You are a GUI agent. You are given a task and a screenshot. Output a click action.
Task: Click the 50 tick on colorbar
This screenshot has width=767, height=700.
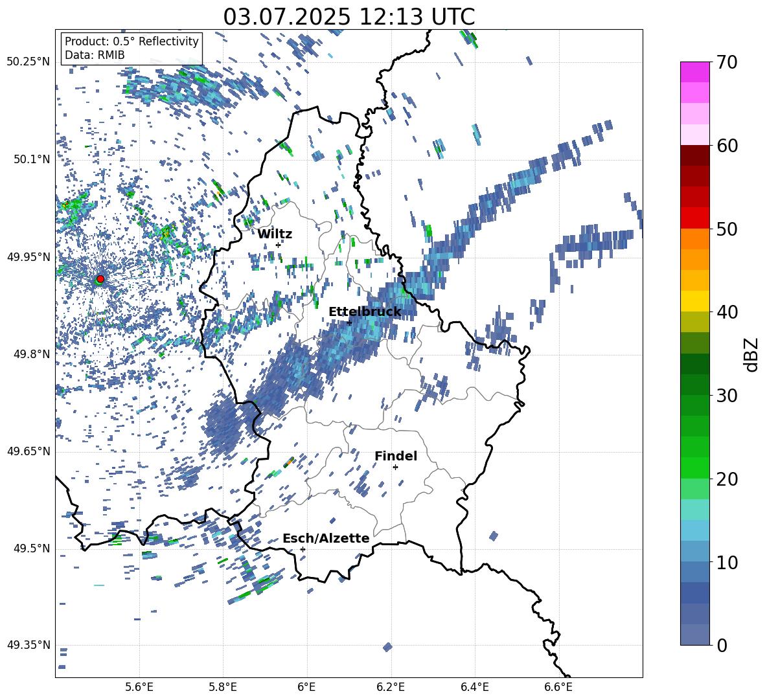click(726, 229)
